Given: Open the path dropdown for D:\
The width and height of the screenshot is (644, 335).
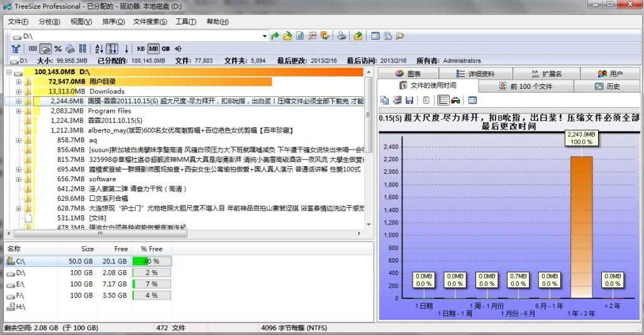Looking at the screenshot, I should (x=265, y=36).
